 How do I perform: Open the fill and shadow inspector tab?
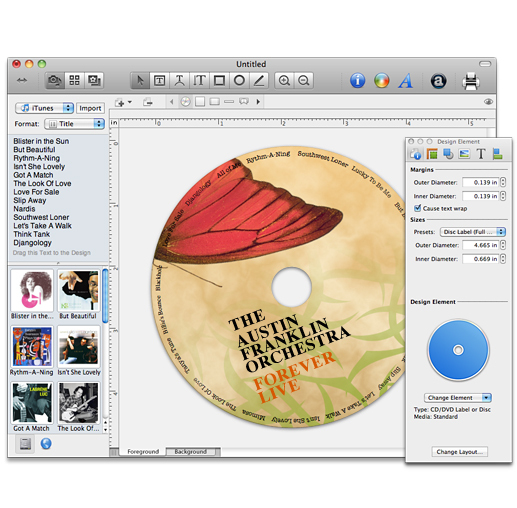pos(448,154)
